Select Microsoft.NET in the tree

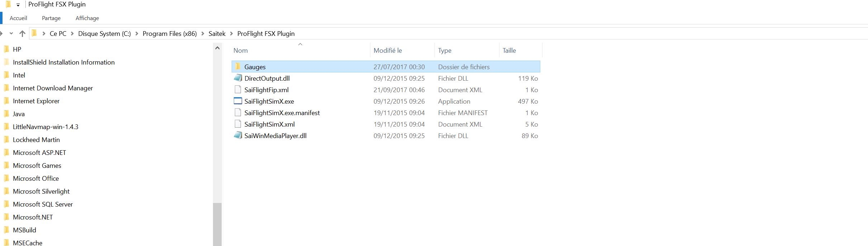(x=33, y=217)
